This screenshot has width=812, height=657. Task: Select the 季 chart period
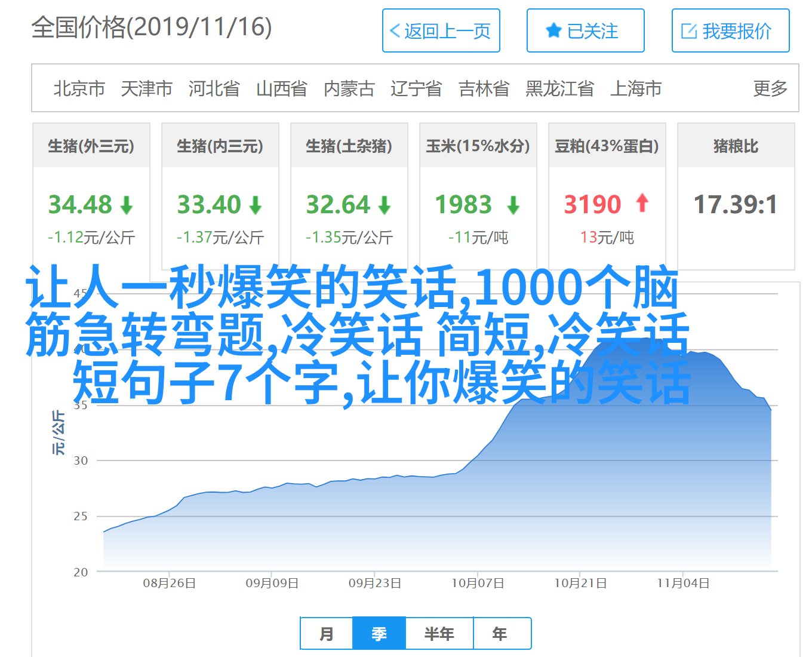pyautogui.click(x=379, y=634)
